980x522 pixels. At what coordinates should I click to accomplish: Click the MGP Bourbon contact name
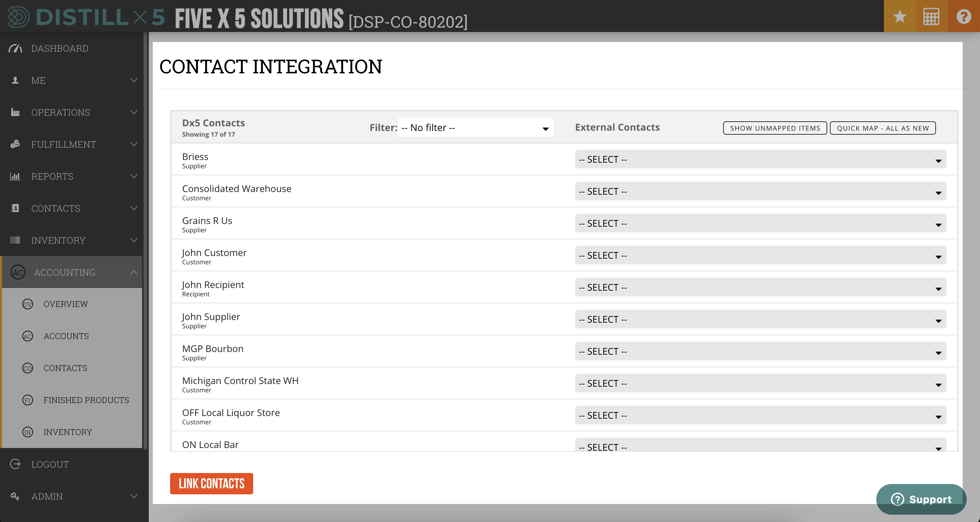[x=213, y=349]
